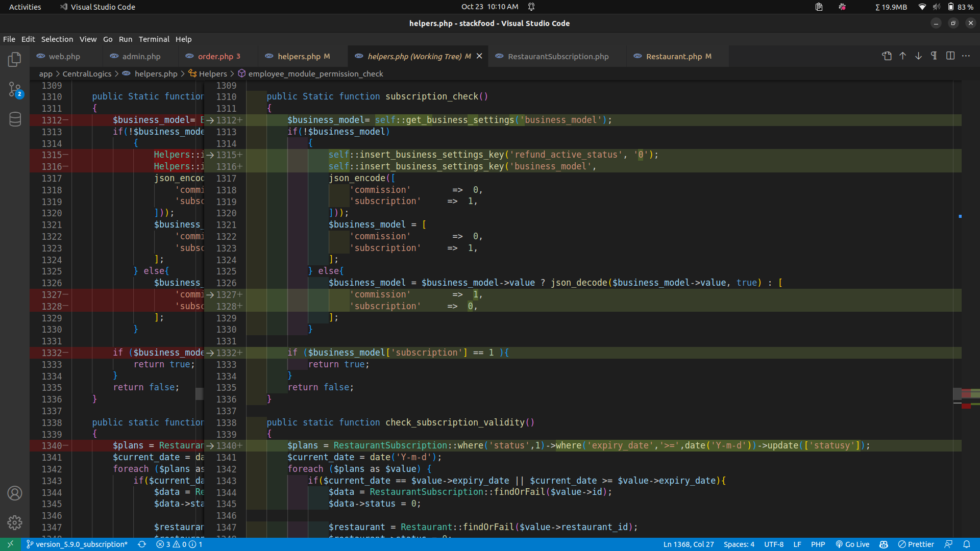Open Source Control view with 2 changes
Screen dimensions: 980x551
15,90
